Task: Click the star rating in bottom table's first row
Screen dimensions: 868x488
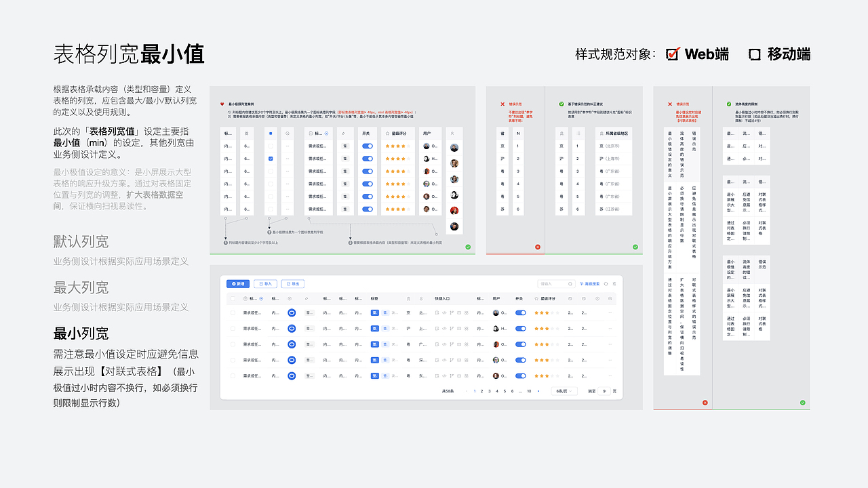Action: [x=547, y=313]
